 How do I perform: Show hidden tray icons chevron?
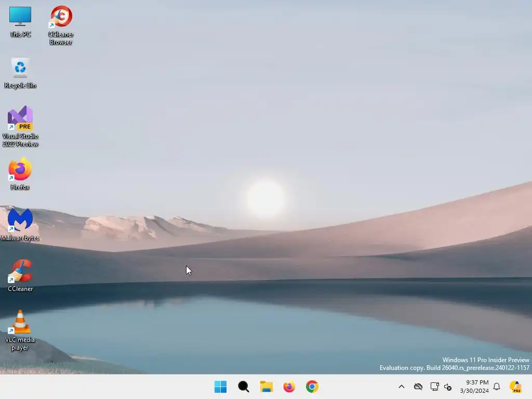(402, 387)
